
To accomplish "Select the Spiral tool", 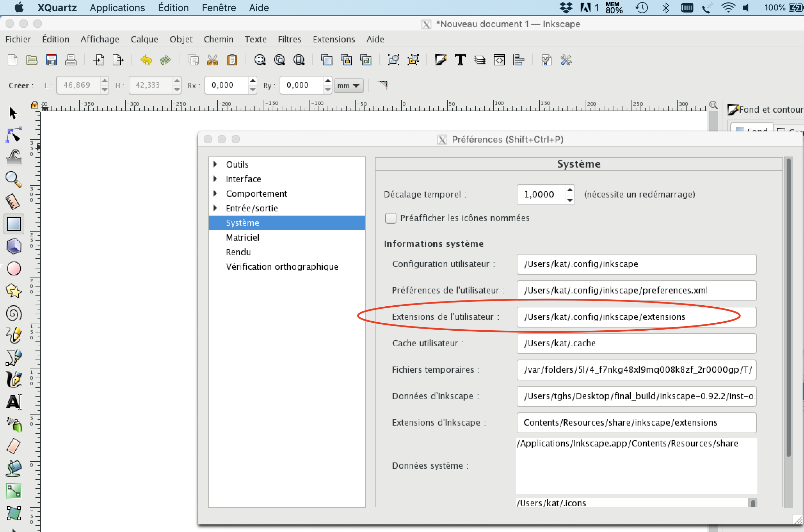I will (x=14, y=313).
